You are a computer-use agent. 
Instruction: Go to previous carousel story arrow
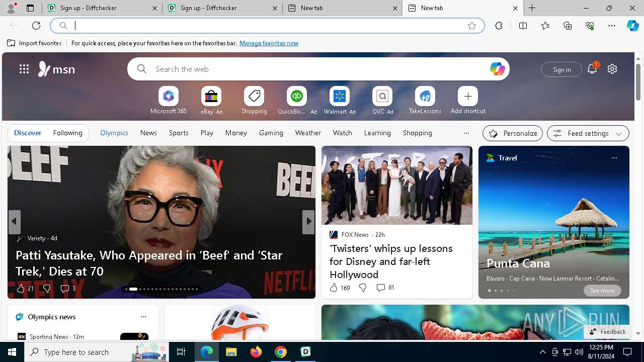click(x=14, y=221)
